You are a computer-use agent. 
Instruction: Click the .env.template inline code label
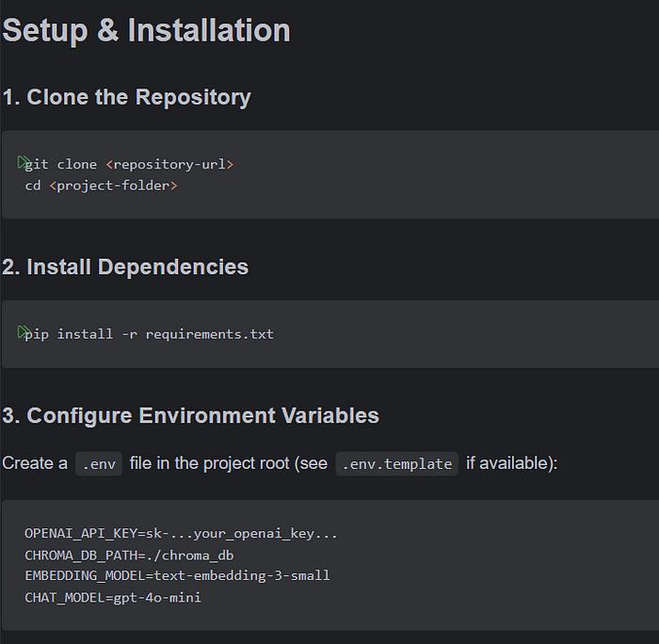(396, 463)
